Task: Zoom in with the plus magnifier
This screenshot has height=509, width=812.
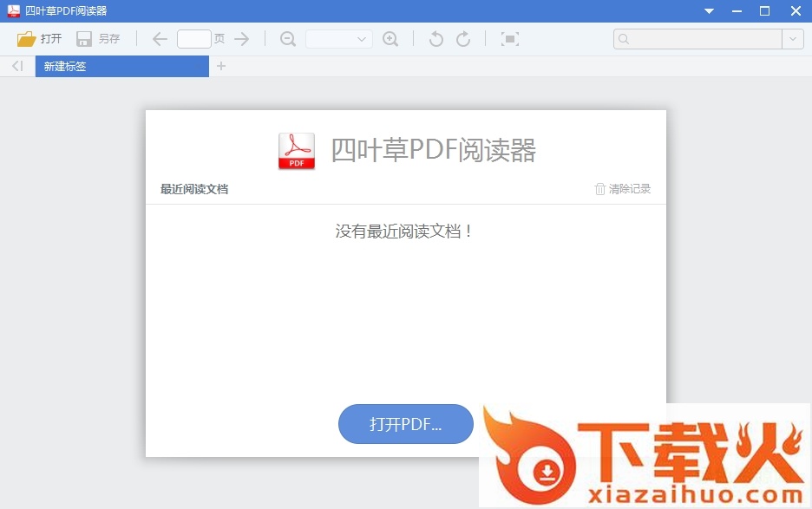Action: coord(390,39)
